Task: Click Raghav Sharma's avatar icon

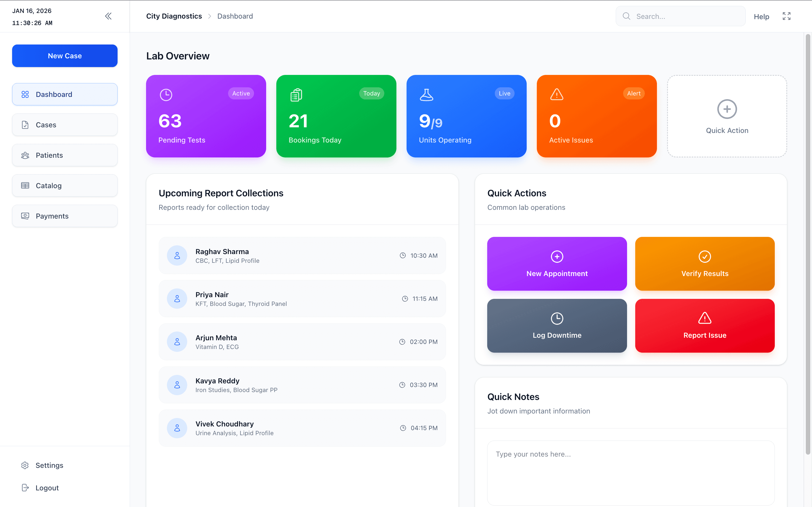Action: 177,255
